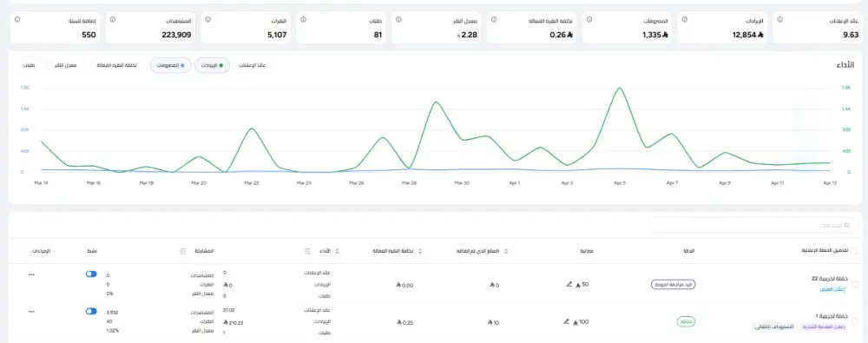
Task: Toggle الإيرادات series chip on chart
Action: 212,65
